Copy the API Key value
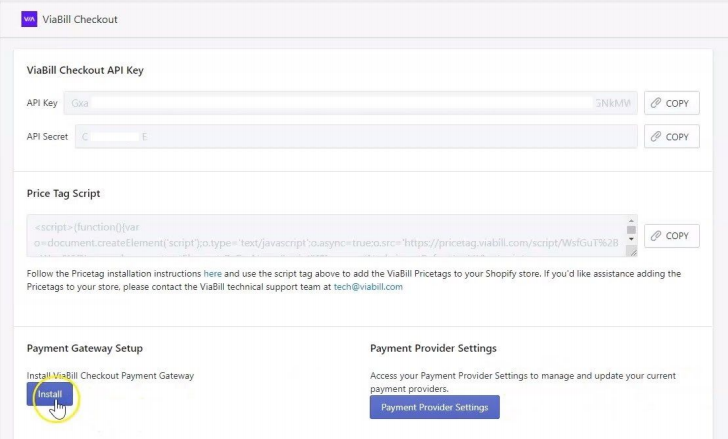 coord(671,103)
